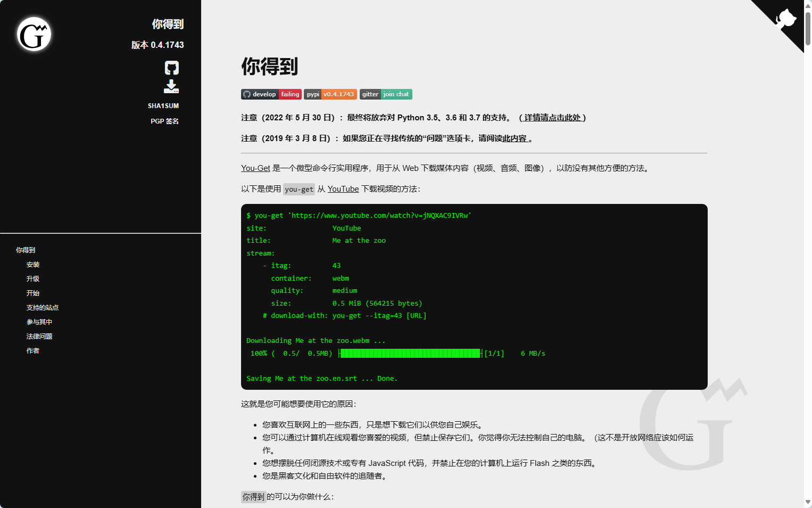The width and height of the screenshot is (812, 508).
Task: Navigate to 支持的站点 section
Action: [43, 308]
